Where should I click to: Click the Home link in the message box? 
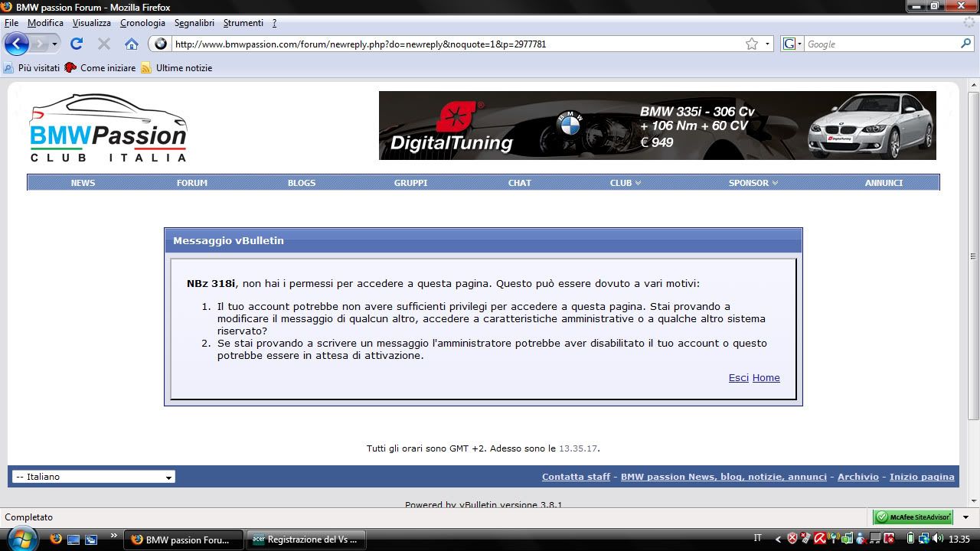pos(766,377)
